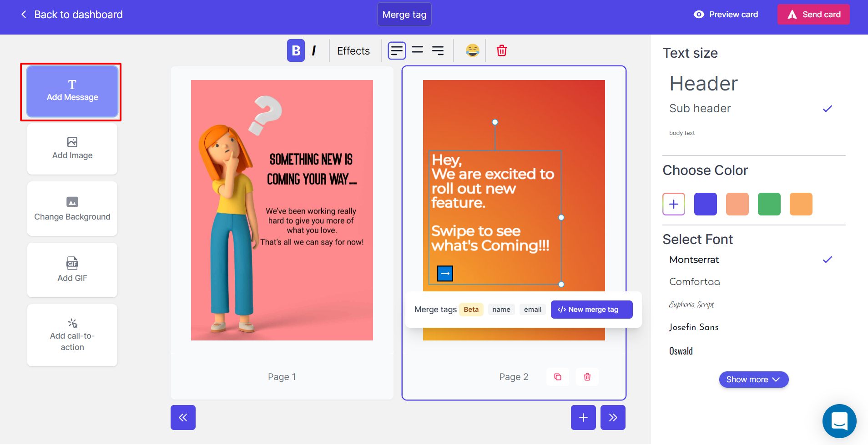Insert the name merge tag
The height and width of the screenshot is (445, 868).
[x=501, y=309]
